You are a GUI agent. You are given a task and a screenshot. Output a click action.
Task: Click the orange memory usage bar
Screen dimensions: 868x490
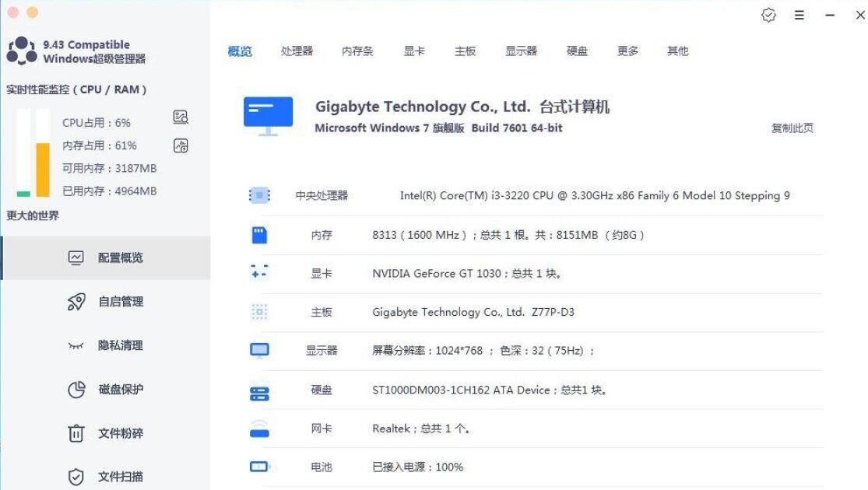point(43,170)
